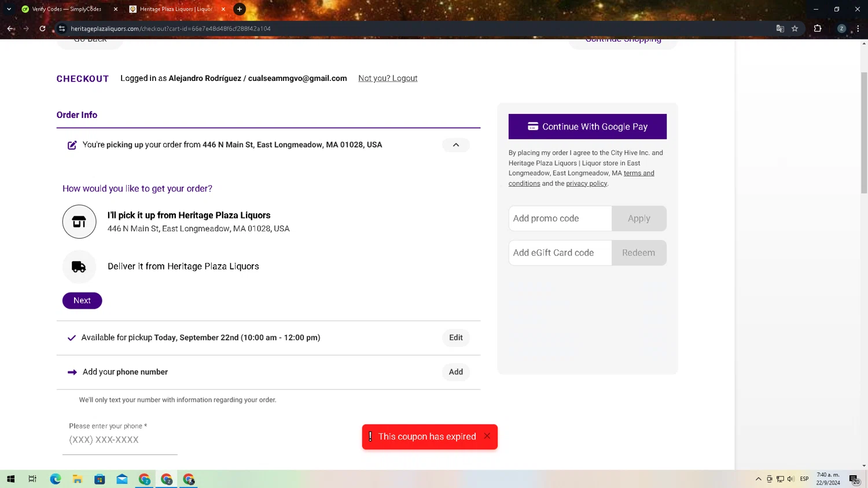Close the Verify Codes tab
Screen dimensions: 868x488
[116, 9]
